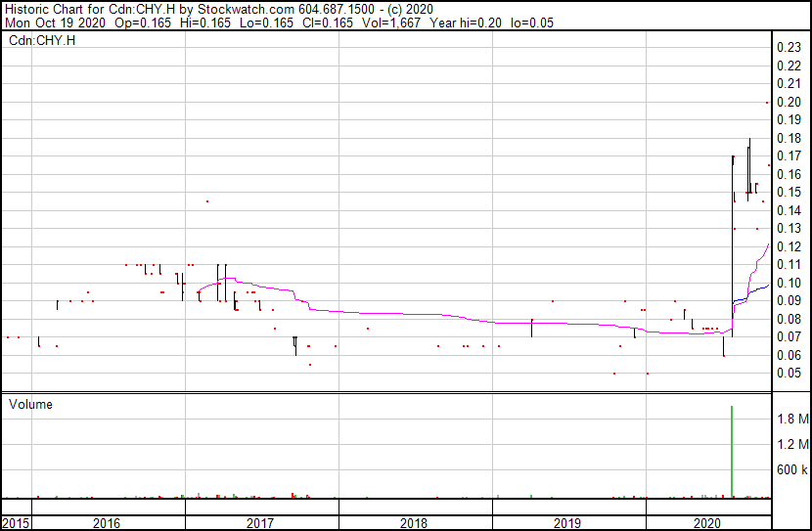Click the 0.20 price axis label
The height and width of the screenshot is (531, 812).
(788, 102)
